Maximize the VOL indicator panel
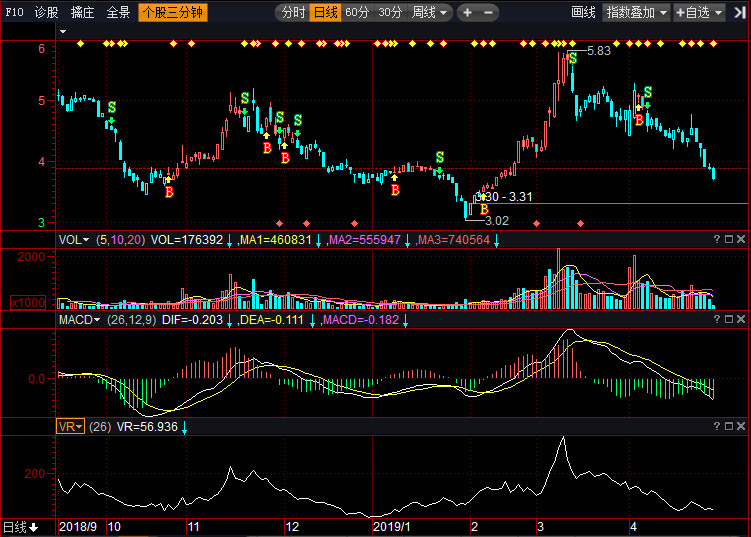Image resolution: width=751 pixels, height=537 pixels. pos(729,240)
